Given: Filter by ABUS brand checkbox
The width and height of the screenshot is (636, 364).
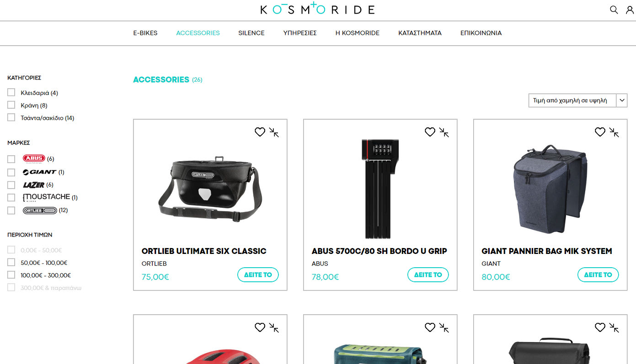Looking at the screenshot, I should [11, 159].
